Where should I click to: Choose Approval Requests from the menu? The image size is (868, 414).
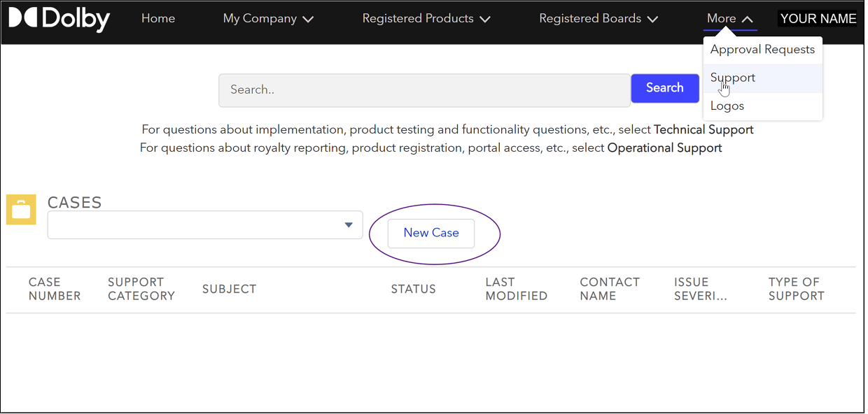coord(762,49)
